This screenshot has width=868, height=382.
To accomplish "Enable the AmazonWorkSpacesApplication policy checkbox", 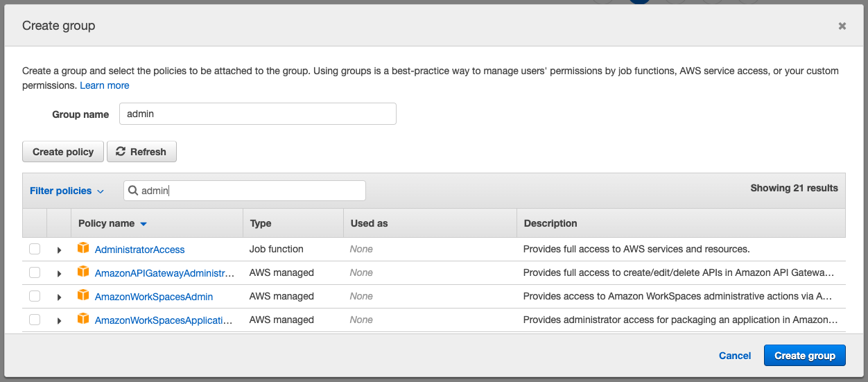I will coord(35,320).
